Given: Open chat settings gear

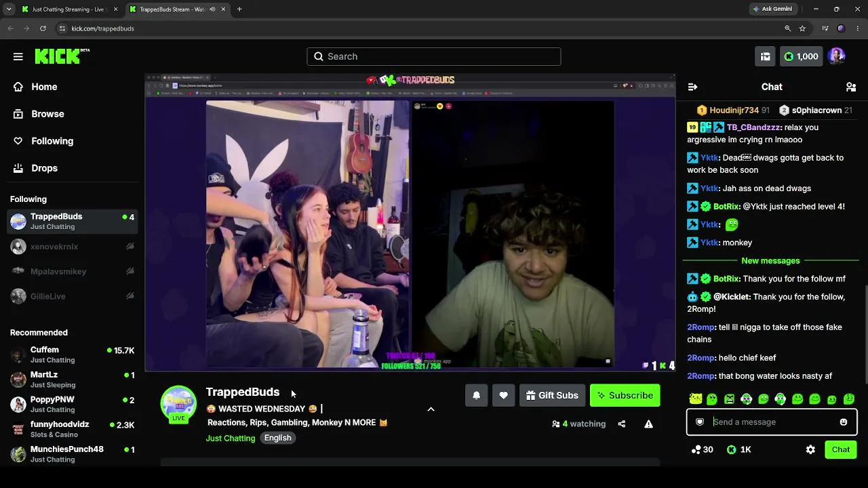Looking at the screenshot, I should point(810,449).
